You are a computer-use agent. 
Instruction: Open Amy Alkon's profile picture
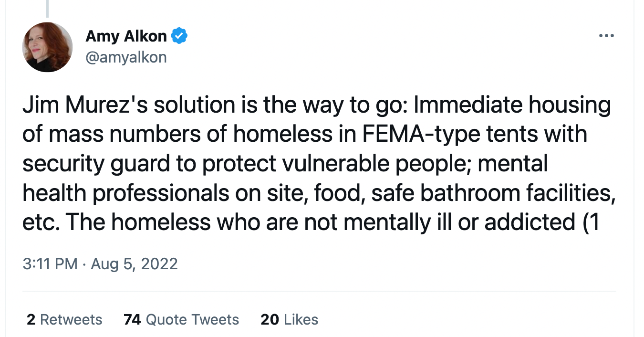(x=47, y=47)
